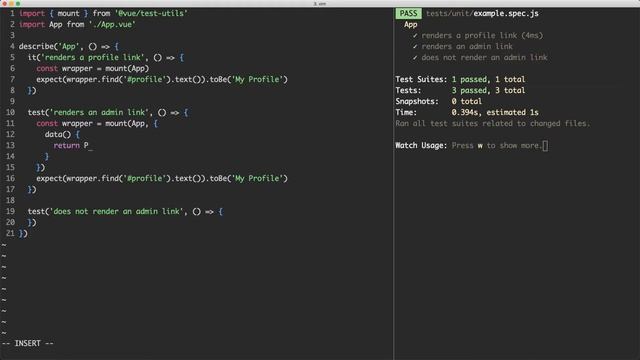Click the expect statement on line 7
This screenshot has height=360, width=640.
pyautogui.click(x=162, y=80)
